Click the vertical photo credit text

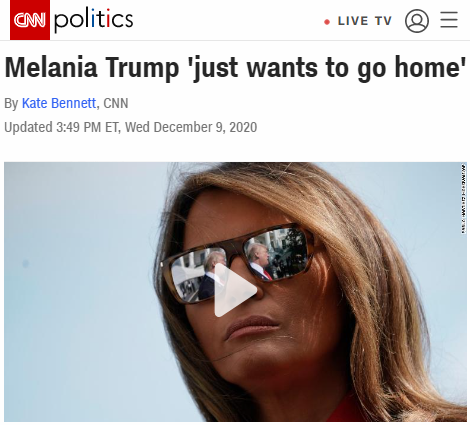point(464,199)
